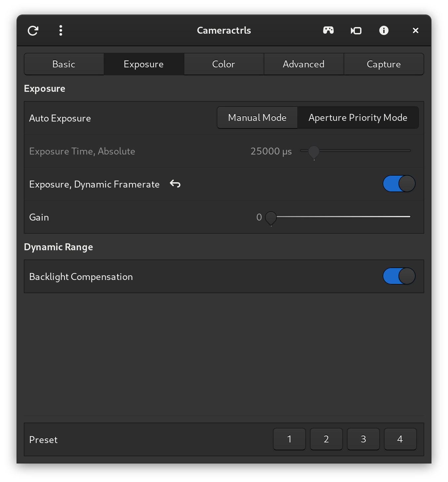The width and height of the screenshot is (448, 482).
Task: Close the Cameractrls window
Action: coord(415,31)
